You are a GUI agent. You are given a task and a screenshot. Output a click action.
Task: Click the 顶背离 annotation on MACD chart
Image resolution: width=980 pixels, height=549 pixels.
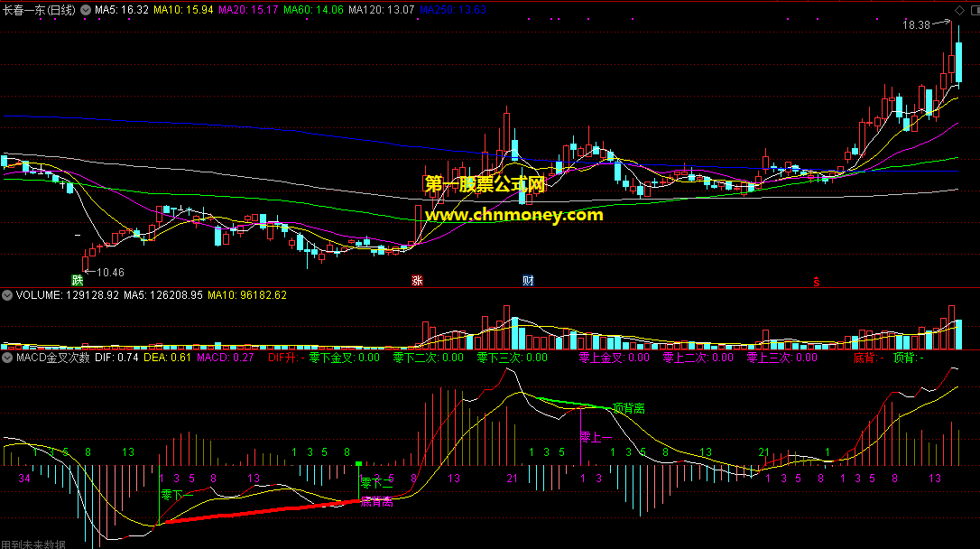pyautogui.click(x=629, y=408)
